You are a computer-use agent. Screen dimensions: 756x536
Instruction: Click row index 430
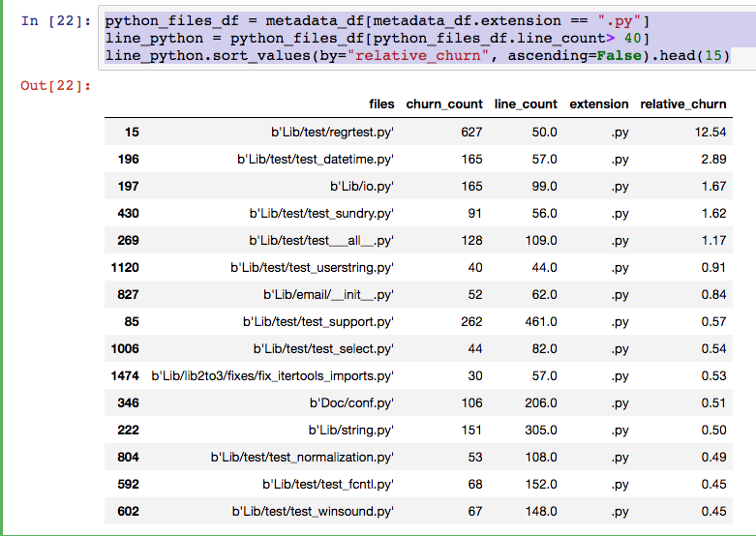128,213
